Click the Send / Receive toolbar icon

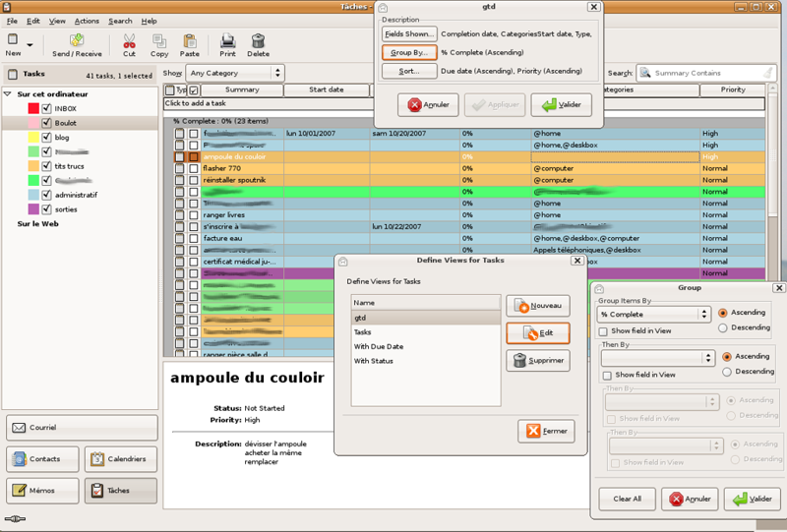tap(76, 41)
